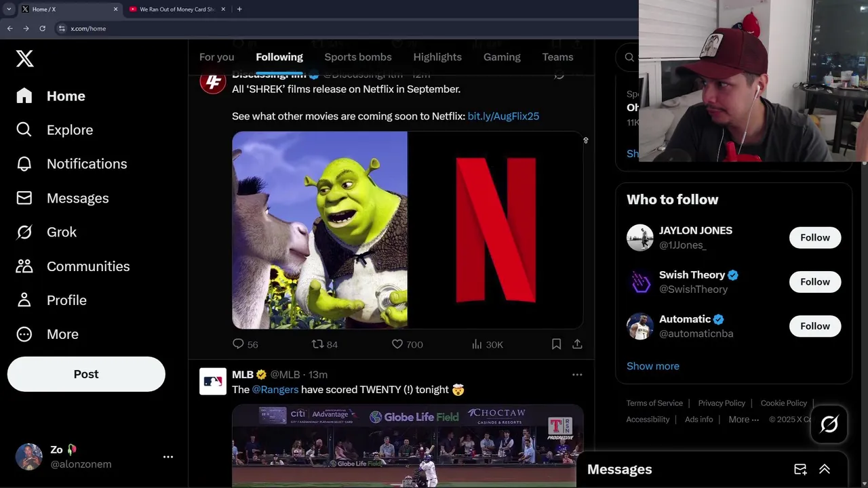The width and height of the screenshot is (868, 488).
Task: Open Explore from the sidebar
Action: [54, 130]
